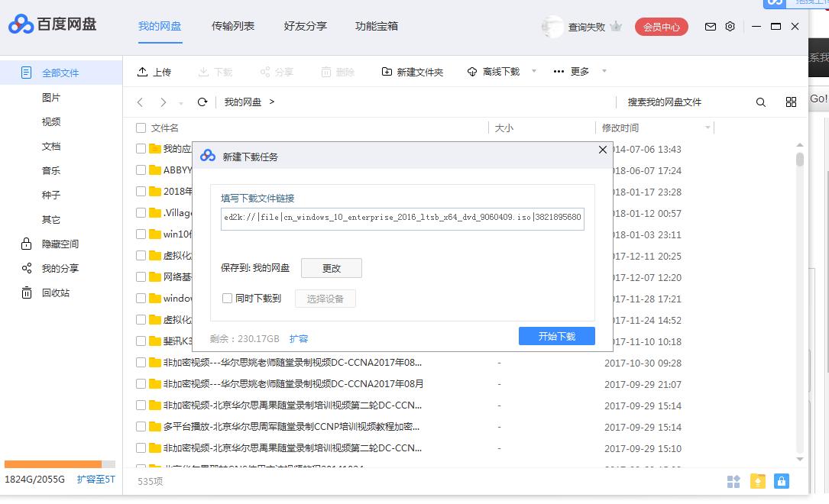This screenshot has width=829, height=504.
Task: Click the 离线下载 offline download icon
Action: (473, 71)
